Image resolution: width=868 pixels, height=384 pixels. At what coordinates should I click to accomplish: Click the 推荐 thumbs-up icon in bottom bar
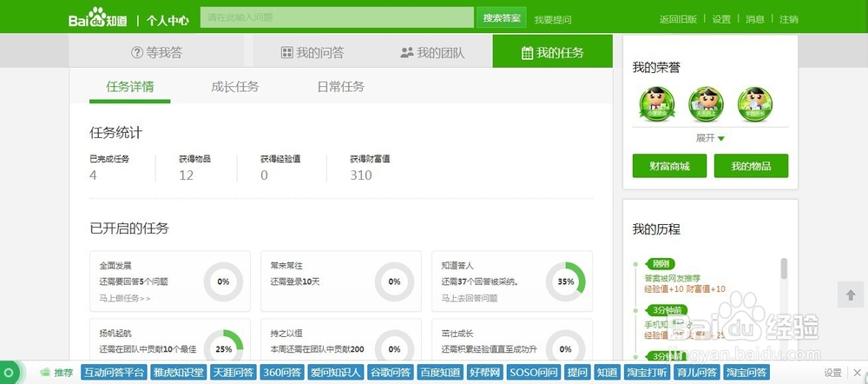45,373
